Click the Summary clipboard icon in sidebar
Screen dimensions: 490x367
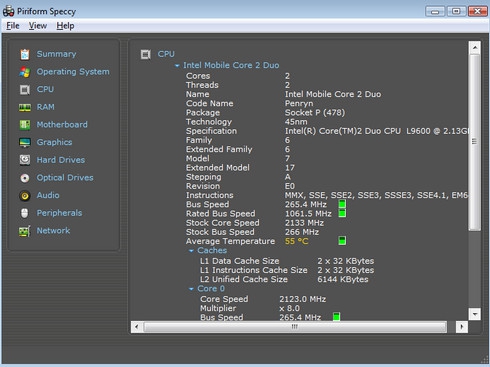25,54
